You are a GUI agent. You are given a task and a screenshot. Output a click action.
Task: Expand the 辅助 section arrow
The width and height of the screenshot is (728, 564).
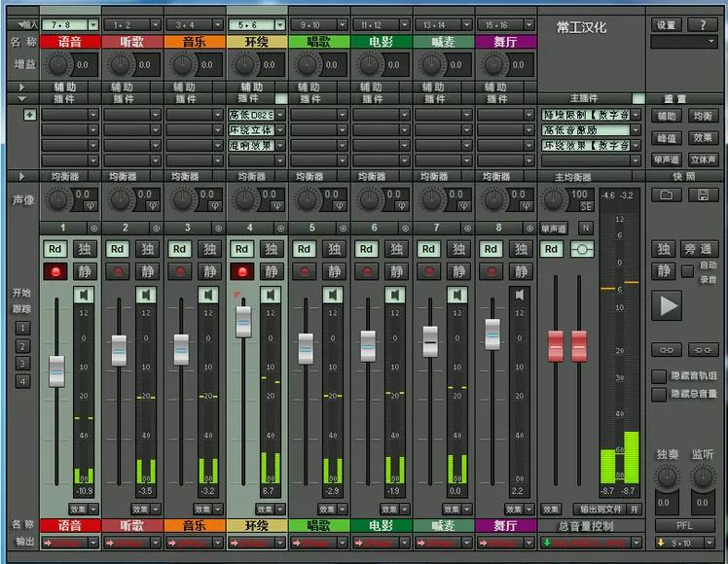tap(21, 87)
